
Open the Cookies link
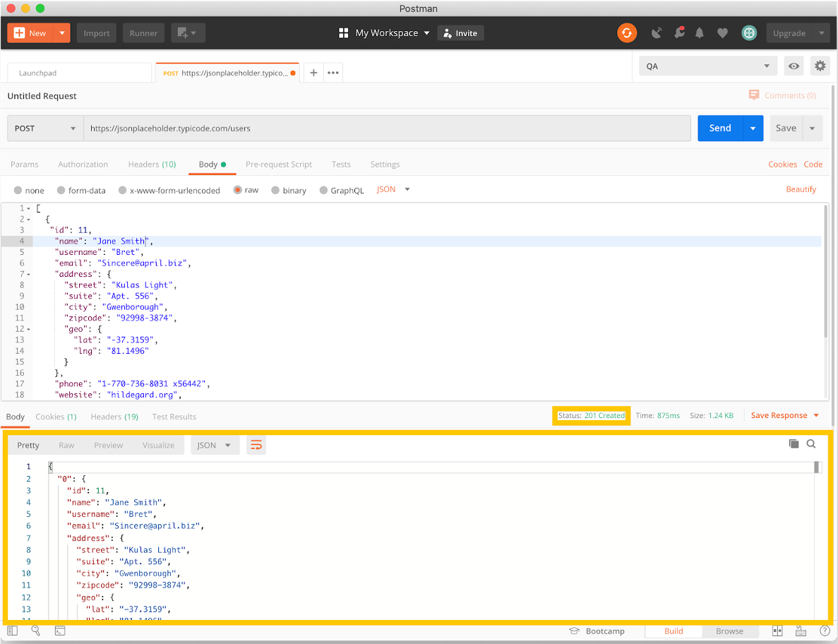click(782, 164)
